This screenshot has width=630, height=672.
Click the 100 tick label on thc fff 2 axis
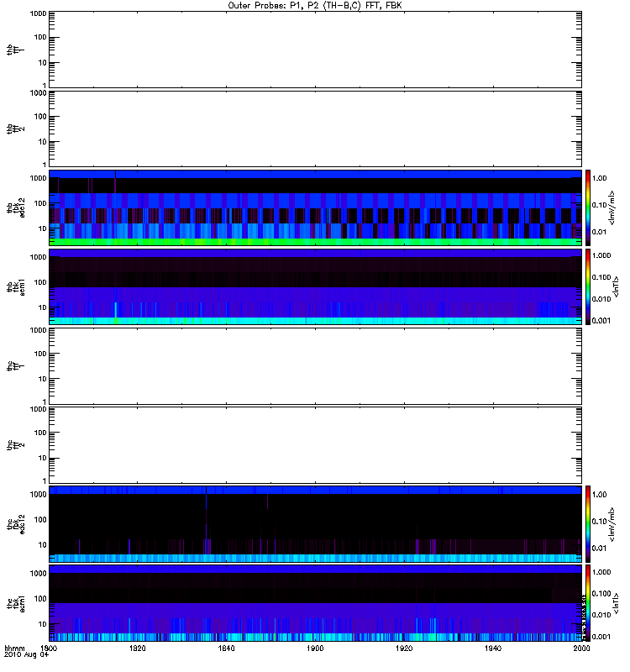(40, 433)
